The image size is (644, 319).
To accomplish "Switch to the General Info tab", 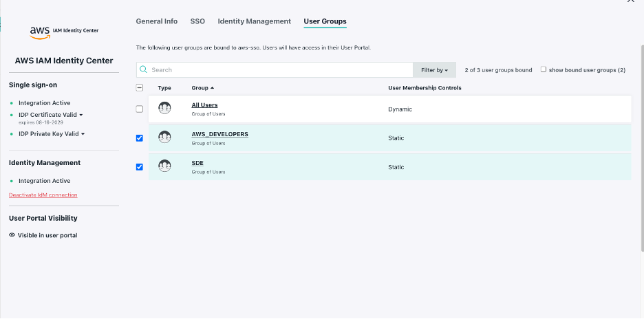I will 157,21.
